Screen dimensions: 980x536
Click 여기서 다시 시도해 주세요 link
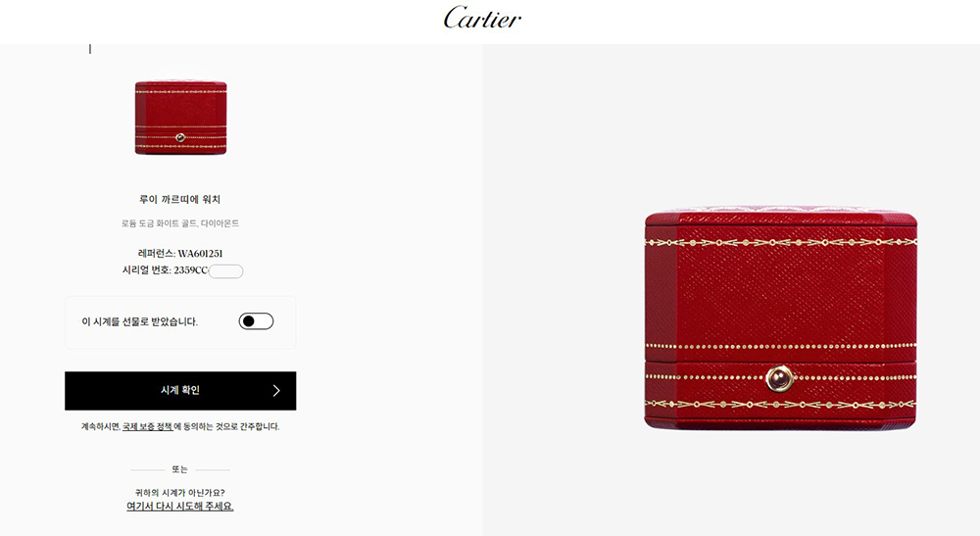[x=180, y=506]
